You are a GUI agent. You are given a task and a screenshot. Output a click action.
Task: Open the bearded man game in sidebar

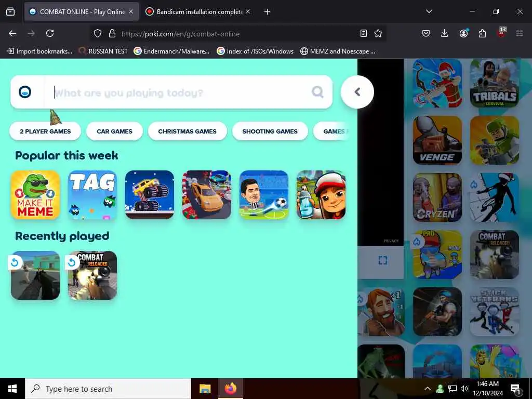tap(381, 312)
